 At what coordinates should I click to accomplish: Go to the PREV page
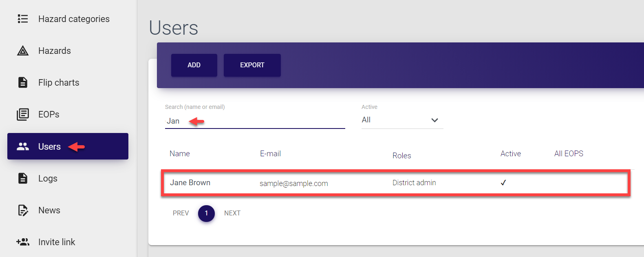[181, 213]
